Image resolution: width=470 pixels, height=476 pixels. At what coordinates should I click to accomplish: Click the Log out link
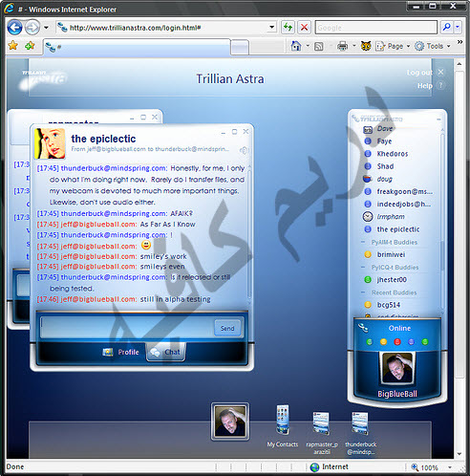[419, 73]
